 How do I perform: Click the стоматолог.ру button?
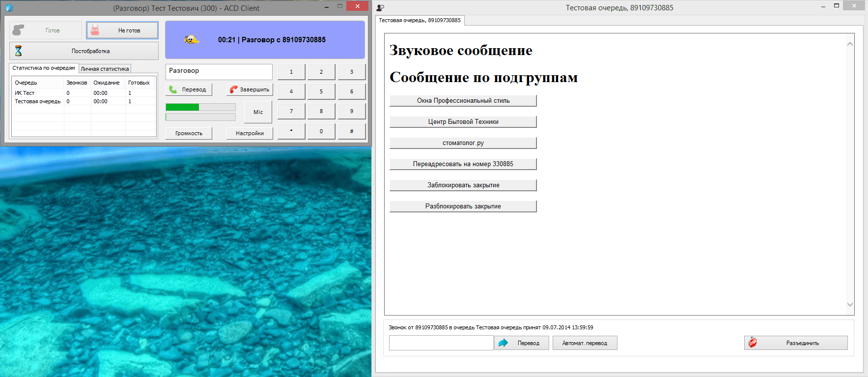(463, 143)
